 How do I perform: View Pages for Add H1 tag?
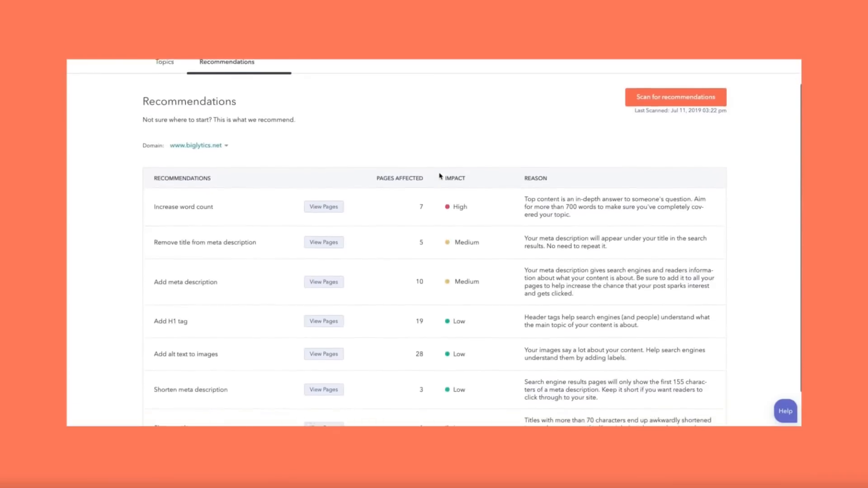click(x=323, y=321)
